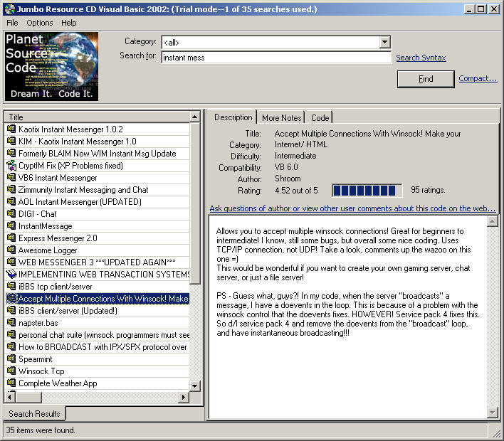This screenshot has width=504, height=441.
Task: Switch to the Description tab
Action: pos(233,117)
